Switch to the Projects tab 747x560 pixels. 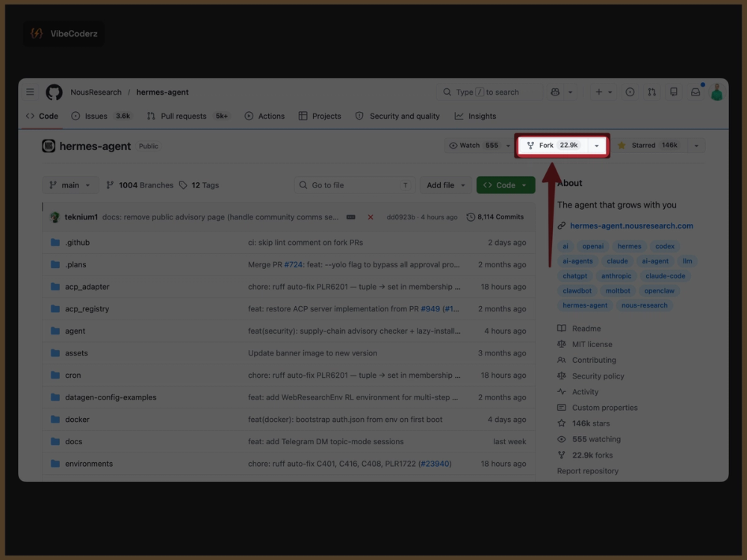click(x=320, y=116)
